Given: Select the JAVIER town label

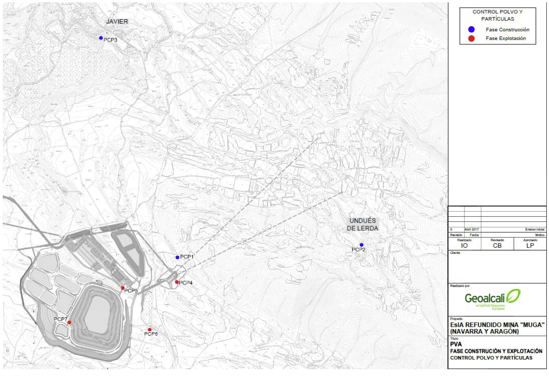Looking at the screenshot, I should click(x=117, y=22).
